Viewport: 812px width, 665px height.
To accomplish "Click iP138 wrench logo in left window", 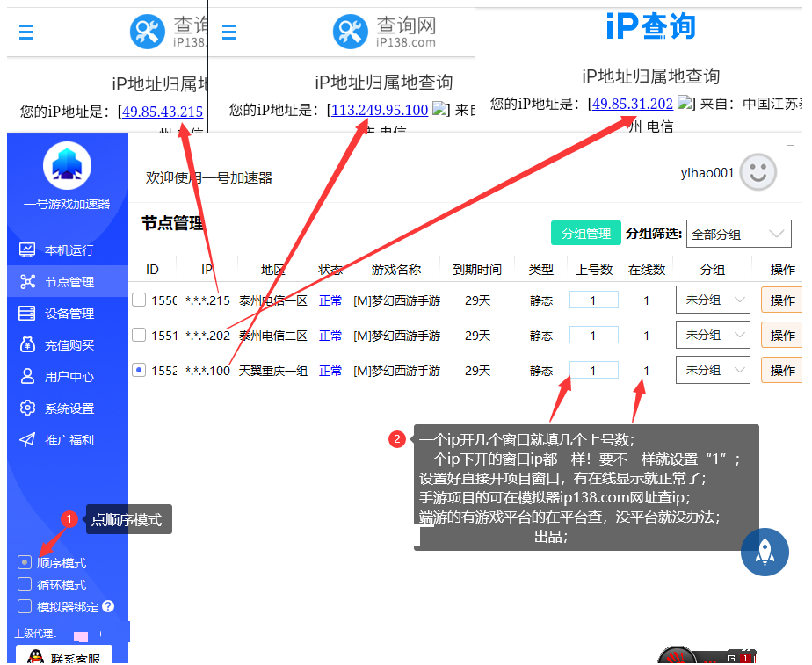I will pos(147,32).
